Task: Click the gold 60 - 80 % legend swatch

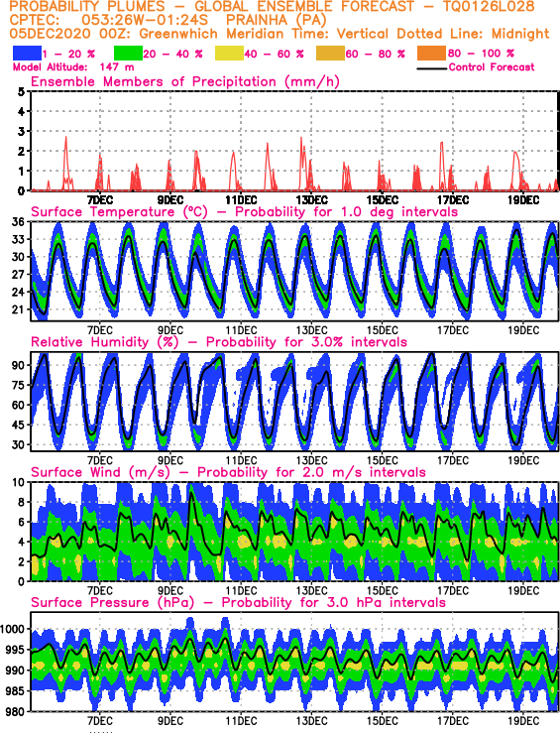Action: (331, 54)
